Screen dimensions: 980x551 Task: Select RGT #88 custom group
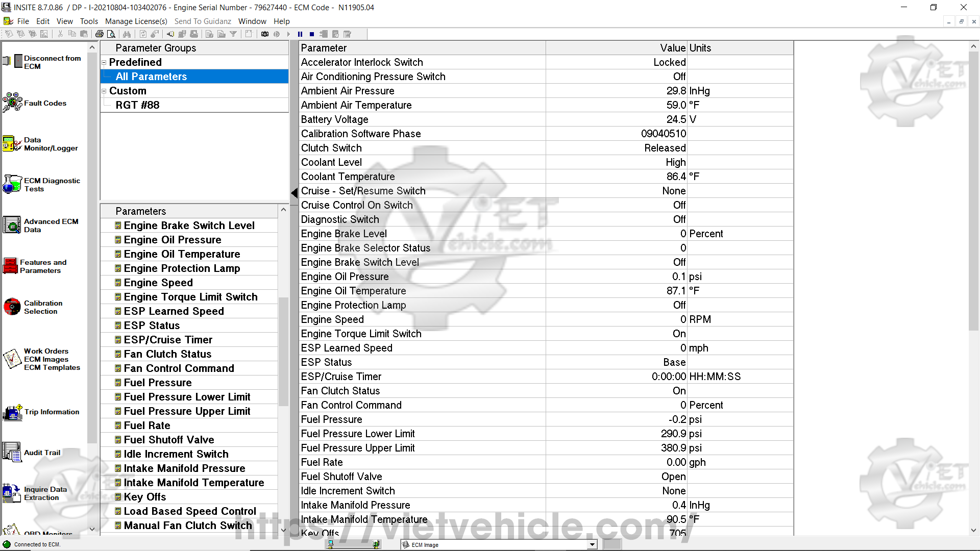[137, 105]
